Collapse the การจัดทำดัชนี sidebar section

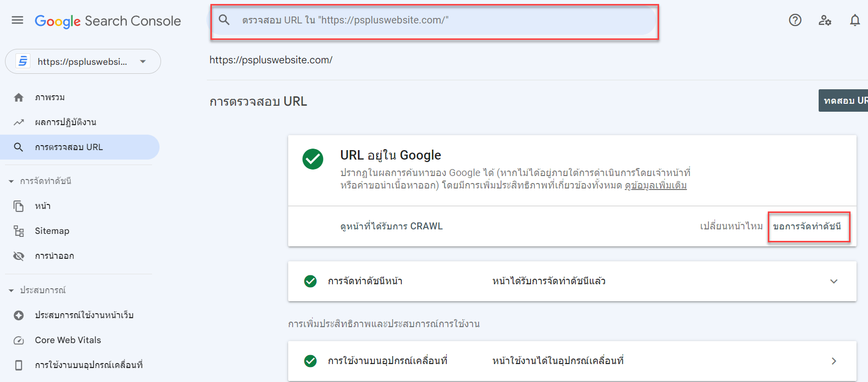click(x=11, y=181)
